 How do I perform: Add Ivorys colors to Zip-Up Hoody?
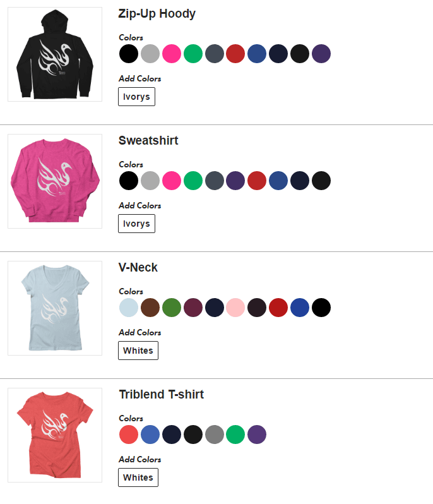coord(136,97)
